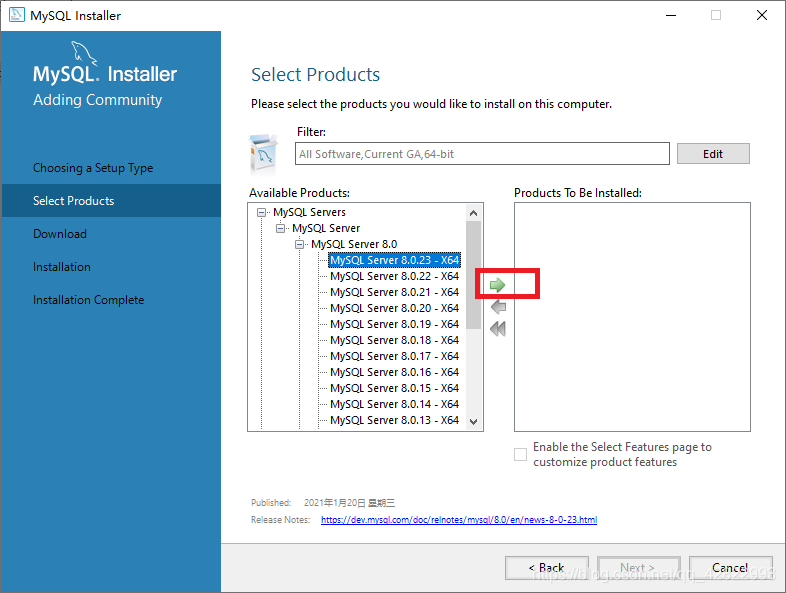Select MySQL Server 8.0.20 - X64
Viewport: 786px width, 593px height.
[x=395, y=308]
